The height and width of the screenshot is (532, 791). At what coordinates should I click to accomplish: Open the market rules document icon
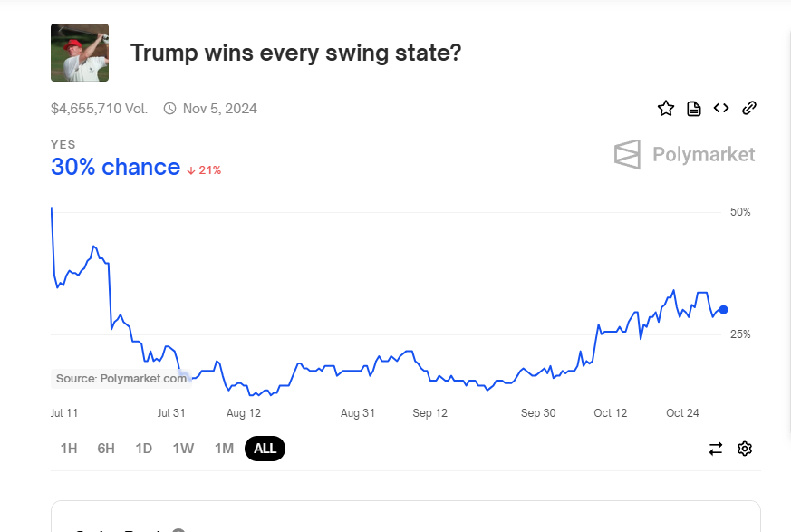click(x=694, y=109)
